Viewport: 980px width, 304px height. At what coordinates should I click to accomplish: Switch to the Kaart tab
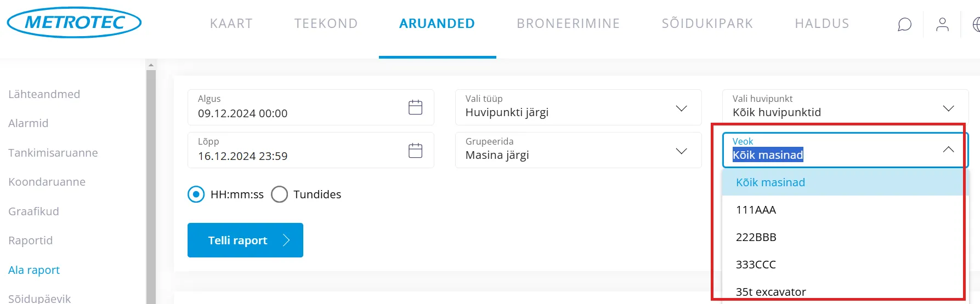tap(231, 24)
